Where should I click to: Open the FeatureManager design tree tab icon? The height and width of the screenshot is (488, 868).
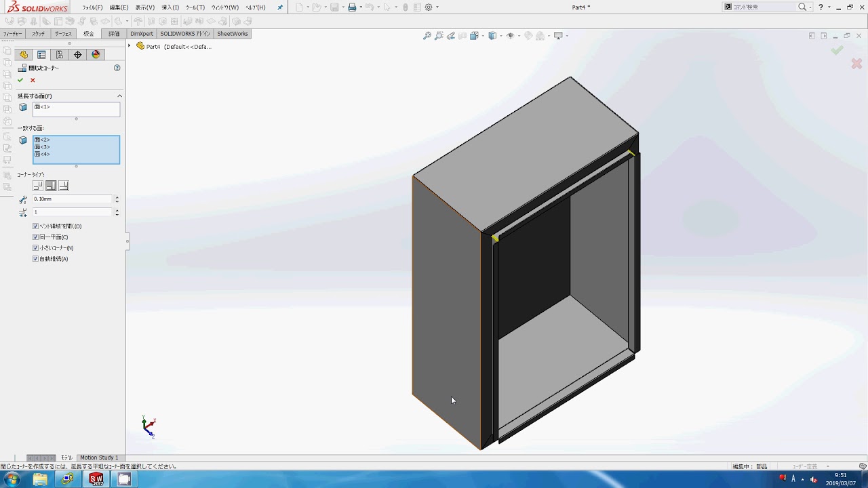tap(24, 55)
